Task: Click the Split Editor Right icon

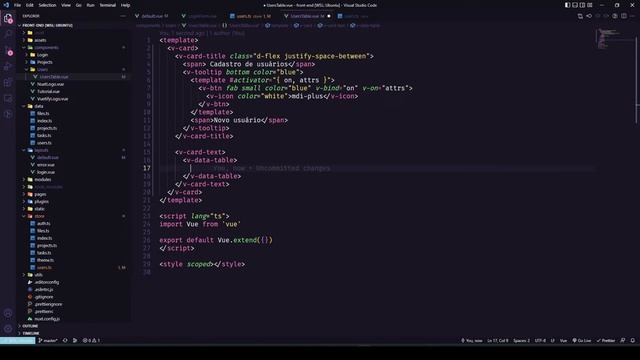Action: pyautogui.click(x=624, y=16)
